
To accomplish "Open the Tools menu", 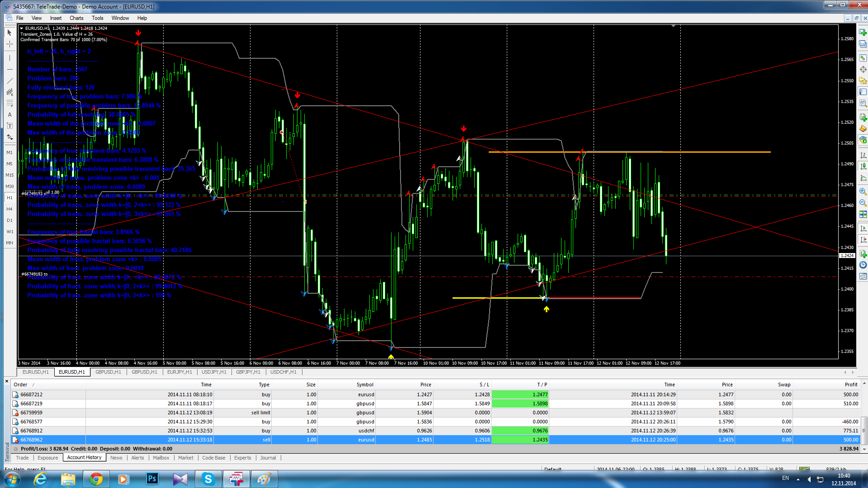I will pyautogui.click(x=98, y=18).
